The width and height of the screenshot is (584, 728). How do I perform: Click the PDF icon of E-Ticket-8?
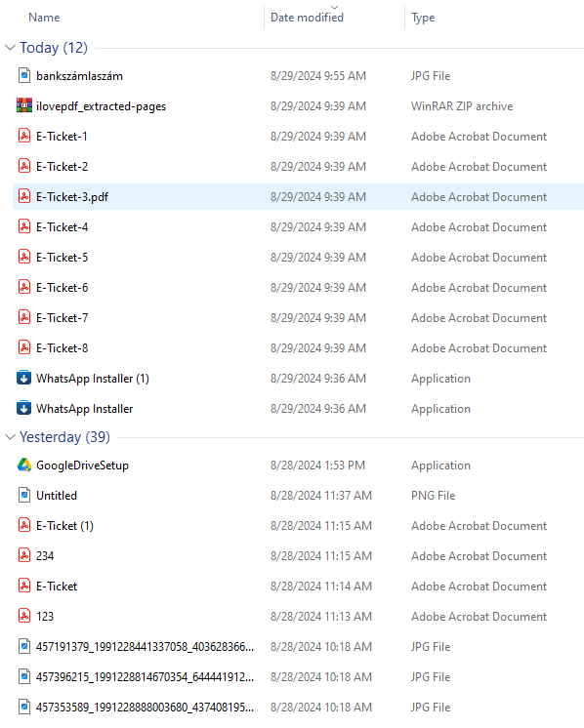pos(24,347)
